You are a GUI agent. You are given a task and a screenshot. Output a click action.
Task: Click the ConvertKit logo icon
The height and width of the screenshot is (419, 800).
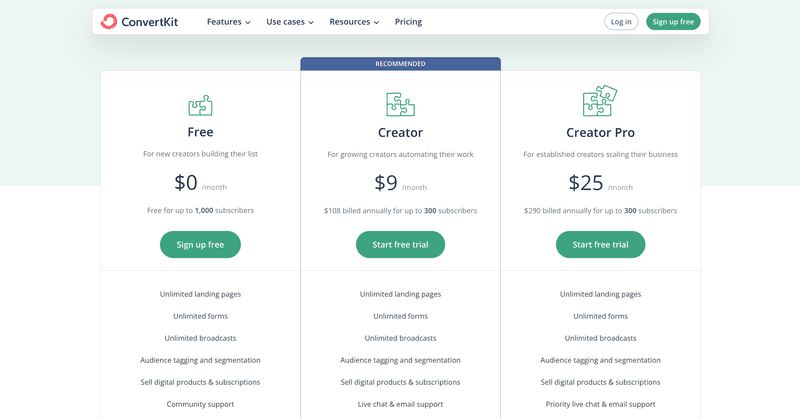[x=109, y=21]
